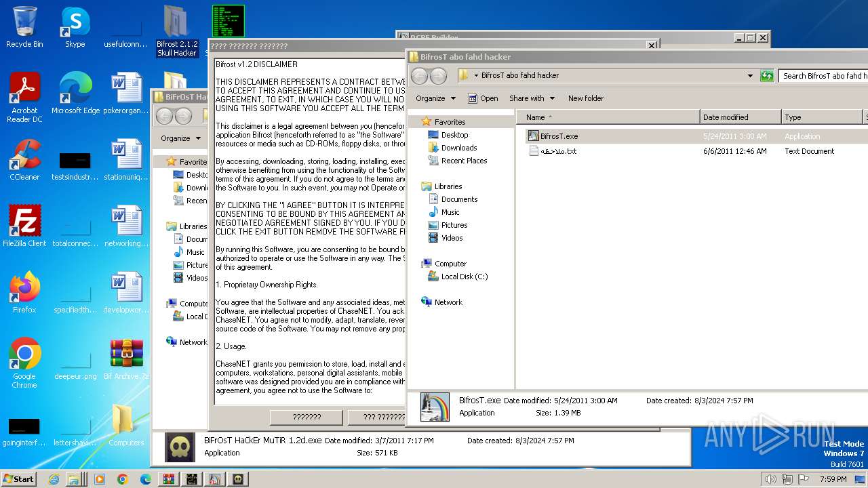Click inside the Bifrost disclaimer text area
The height and width of the screenshot is (488, 868).
pos(310,231)
